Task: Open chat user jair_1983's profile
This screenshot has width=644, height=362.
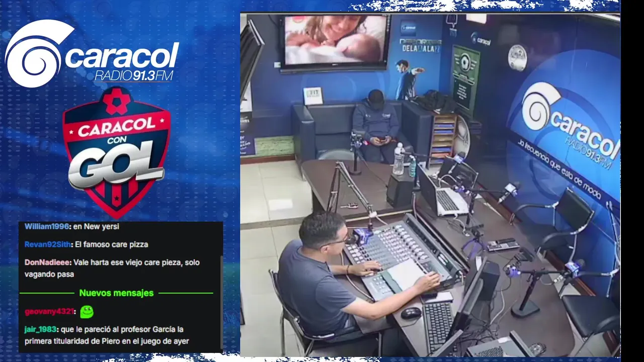Action: pos(41,330)
